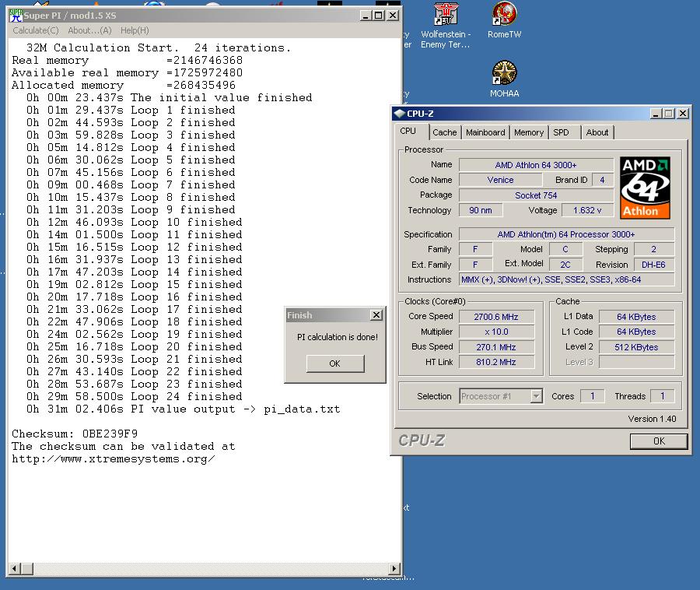Click the Checksum: 0BE239F9 line

[75, 434]
